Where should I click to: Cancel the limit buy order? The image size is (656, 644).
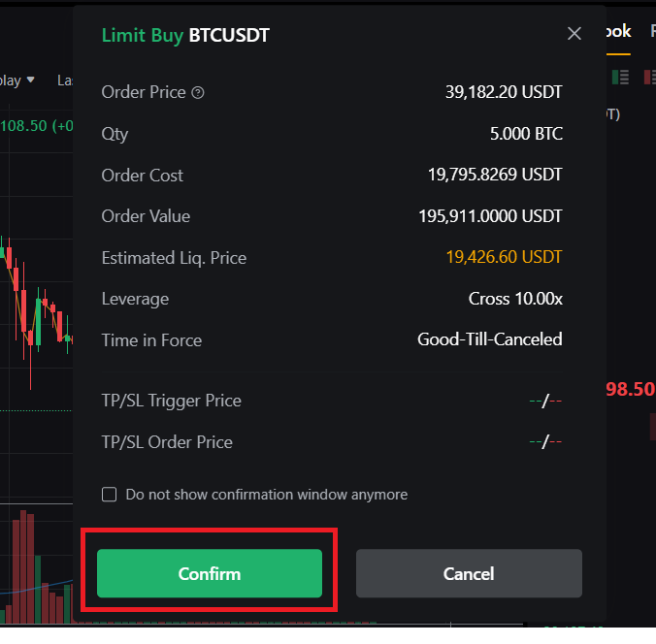click(x=469, y=573)
